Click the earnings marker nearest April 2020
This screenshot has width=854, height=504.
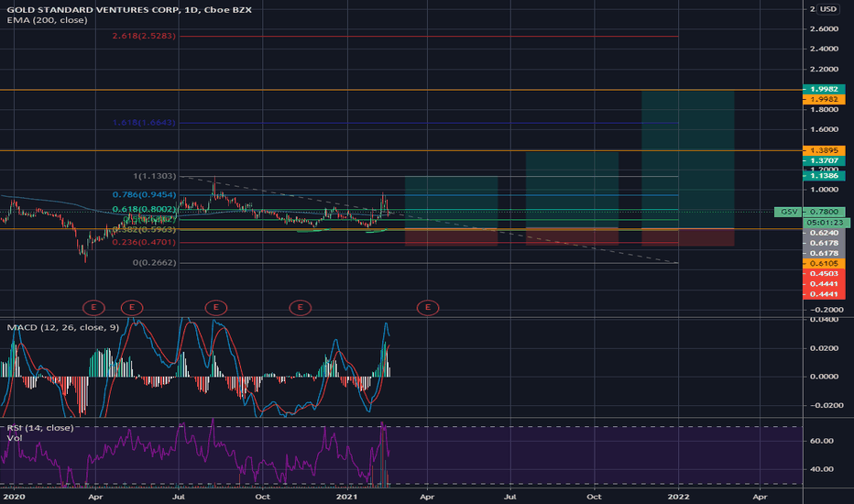coord(93,308)
